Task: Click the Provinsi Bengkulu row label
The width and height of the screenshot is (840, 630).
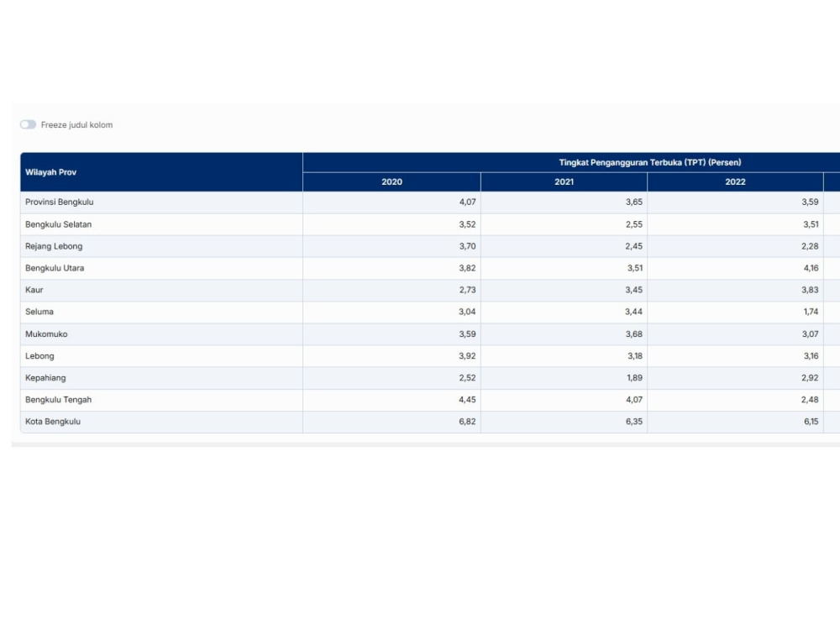Action: pyautogui.click(x=60, y=202)
